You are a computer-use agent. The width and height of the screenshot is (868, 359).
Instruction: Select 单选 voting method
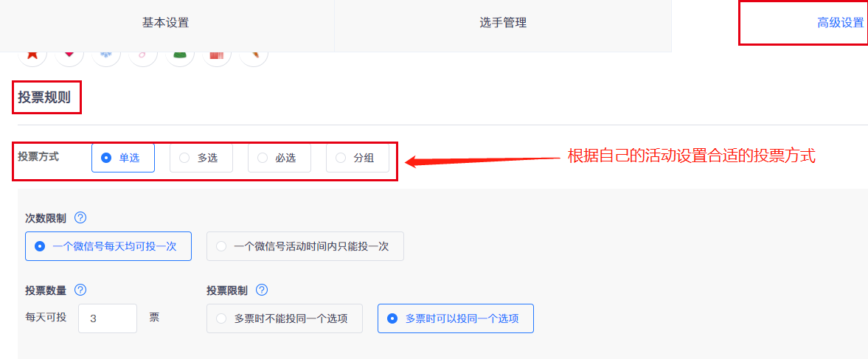pyautogui.click(x=123, y=158)
